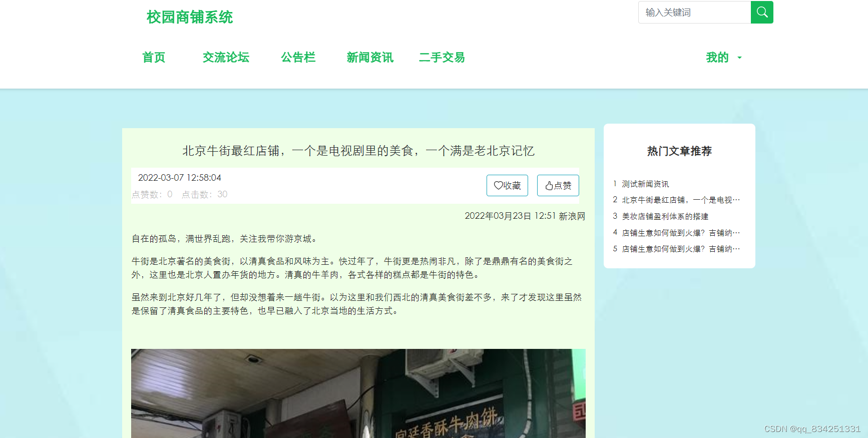868x438 pixels.
Task: Click the 点击数: 30 count
Action: click(204, 194)
